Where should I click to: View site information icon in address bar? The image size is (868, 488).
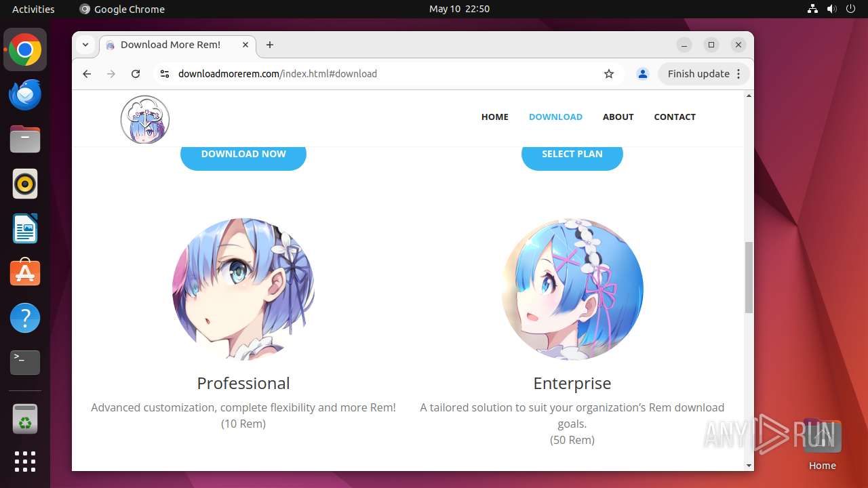pyautogui.click(x=164, y=74)
